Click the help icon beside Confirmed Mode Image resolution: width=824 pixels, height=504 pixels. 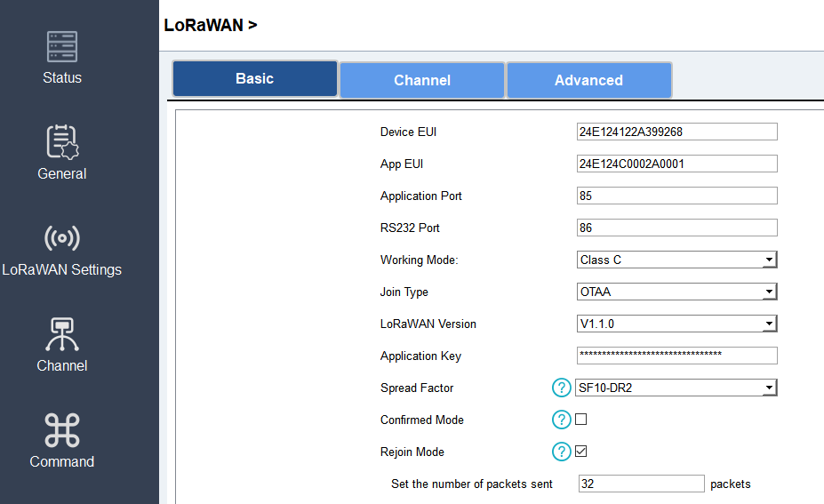coord(562,420)
